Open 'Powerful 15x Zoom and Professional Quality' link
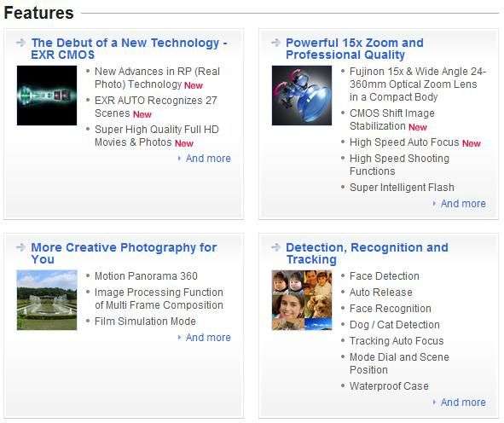This screenshot has width=504, height=423. point(355,49)
